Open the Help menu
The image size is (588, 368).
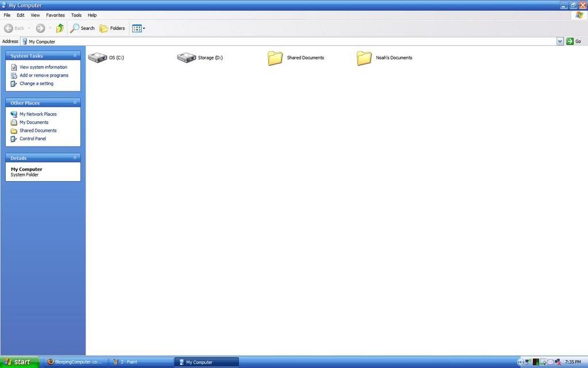pyautogui.click(x=92, y=15)
